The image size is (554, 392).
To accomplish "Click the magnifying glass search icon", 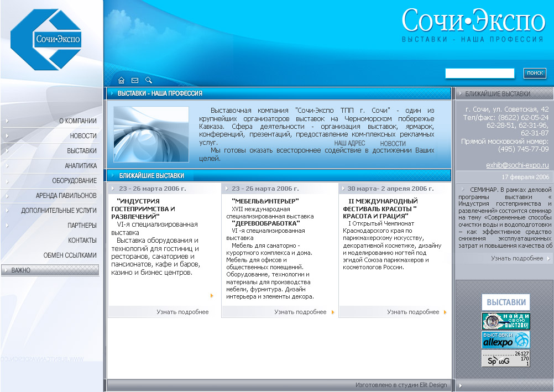I will coord(149,80).
